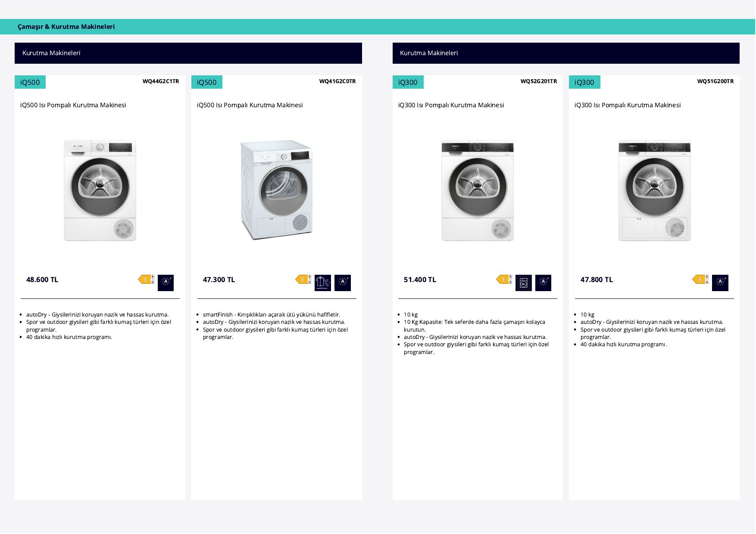Click the iQ500 badge on the WQ44G2C1TR card
Image resolution: width=756 pixels, height=534 pixels.
point(30,82)
